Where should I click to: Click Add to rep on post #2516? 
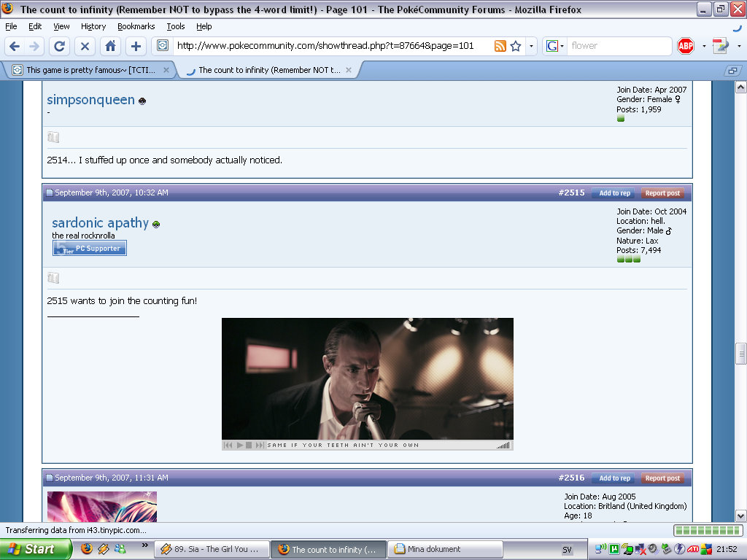point(613,478)
